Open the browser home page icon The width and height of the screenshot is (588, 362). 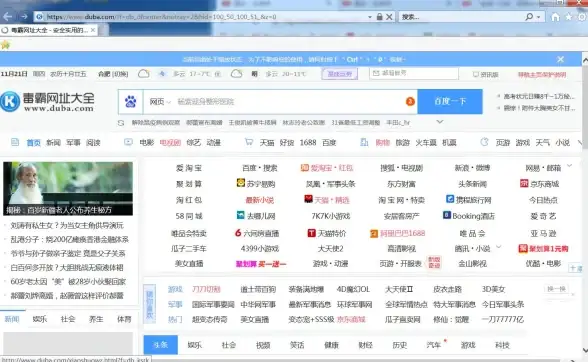(x=555, y=17)
